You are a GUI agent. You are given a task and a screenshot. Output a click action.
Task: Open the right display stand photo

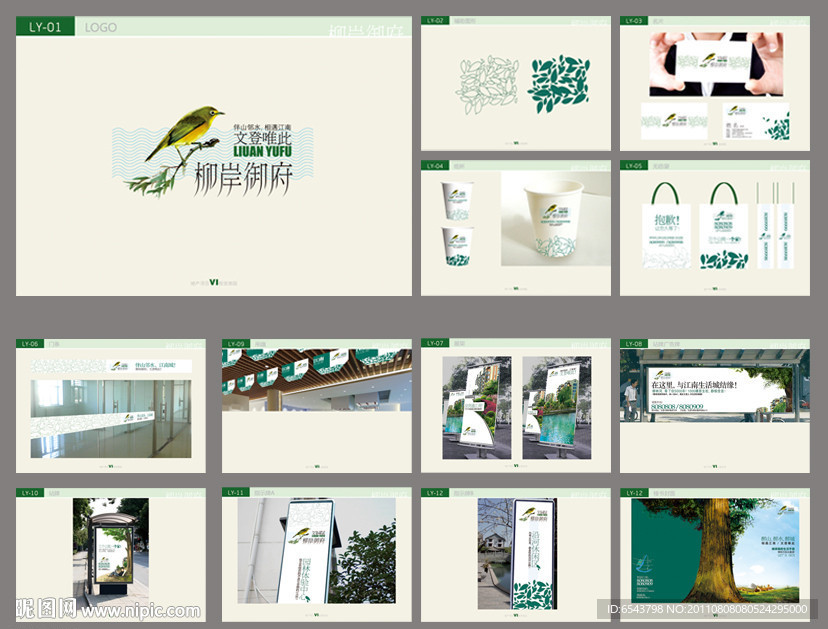coord(557,408)
